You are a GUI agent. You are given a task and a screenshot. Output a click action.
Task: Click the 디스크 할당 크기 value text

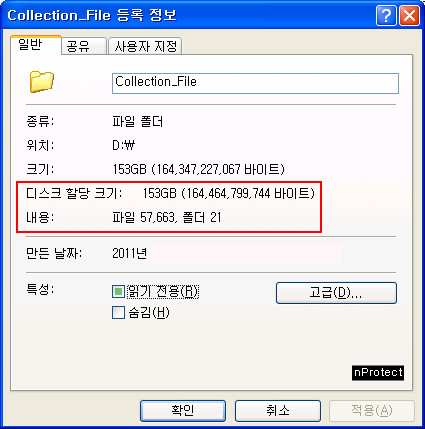[229, 193]
